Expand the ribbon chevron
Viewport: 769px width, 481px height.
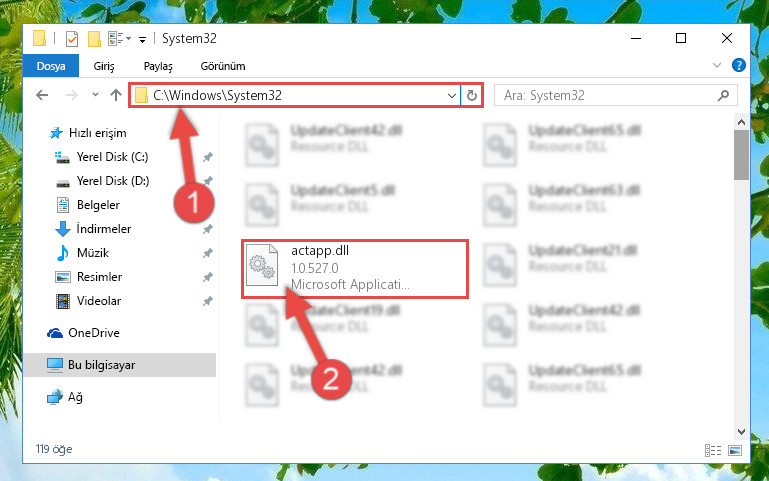coord(717,65)
